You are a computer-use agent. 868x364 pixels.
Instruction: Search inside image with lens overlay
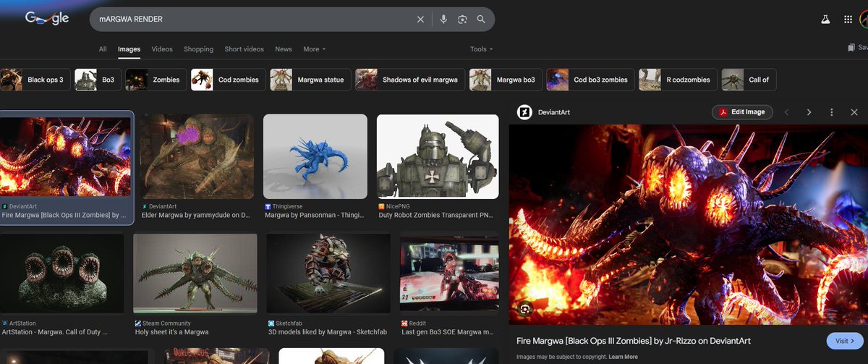pos(526,309)
